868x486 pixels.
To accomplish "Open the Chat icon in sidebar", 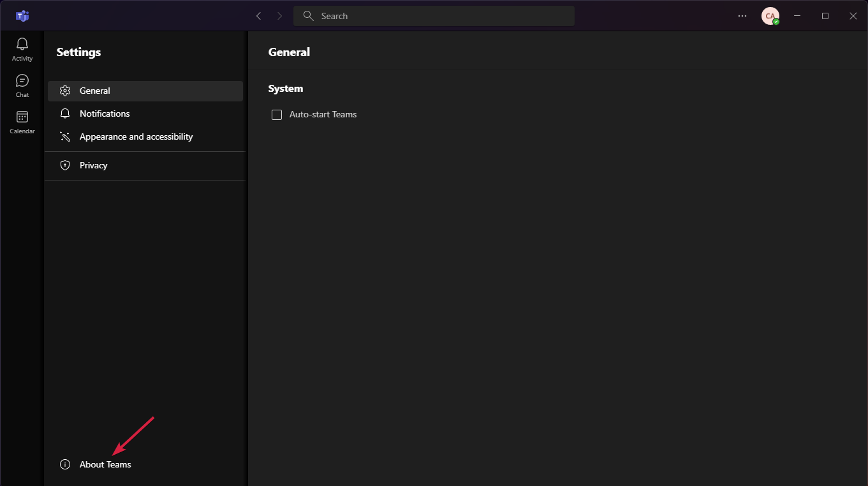I will [22, 85].
